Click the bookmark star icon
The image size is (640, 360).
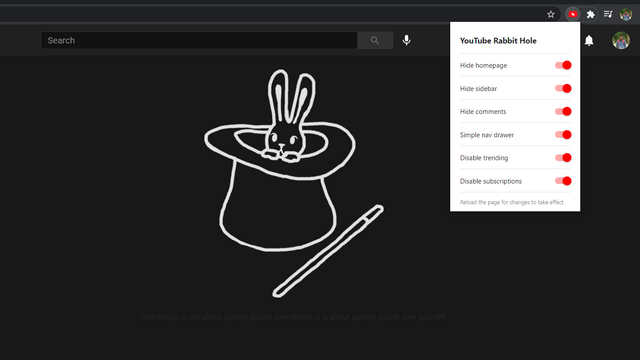coord(551,15)
